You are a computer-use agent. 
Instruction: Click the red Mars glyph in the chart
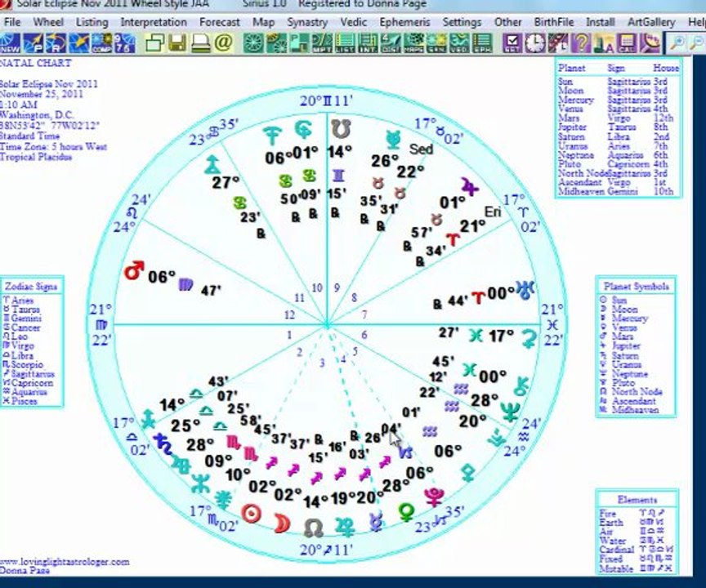pyautogui.click(x=134, y=270)
